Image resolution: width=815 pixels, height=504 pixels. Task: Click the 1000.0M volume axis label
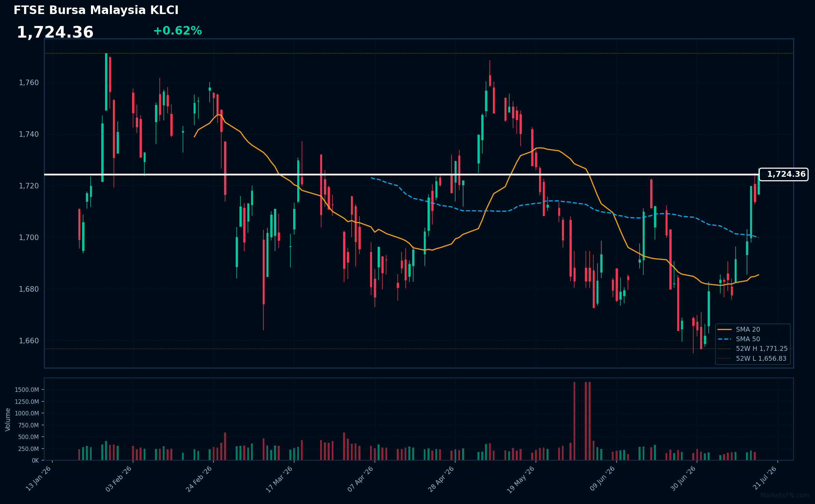pos(27,413)
